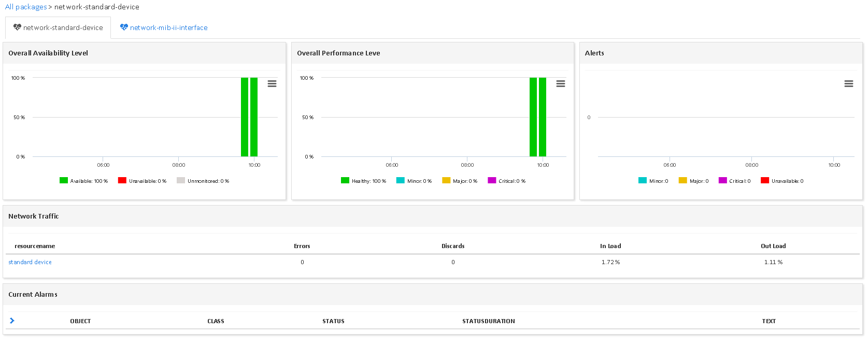Sort Network Traffic by In Load column

pos(610,246)
